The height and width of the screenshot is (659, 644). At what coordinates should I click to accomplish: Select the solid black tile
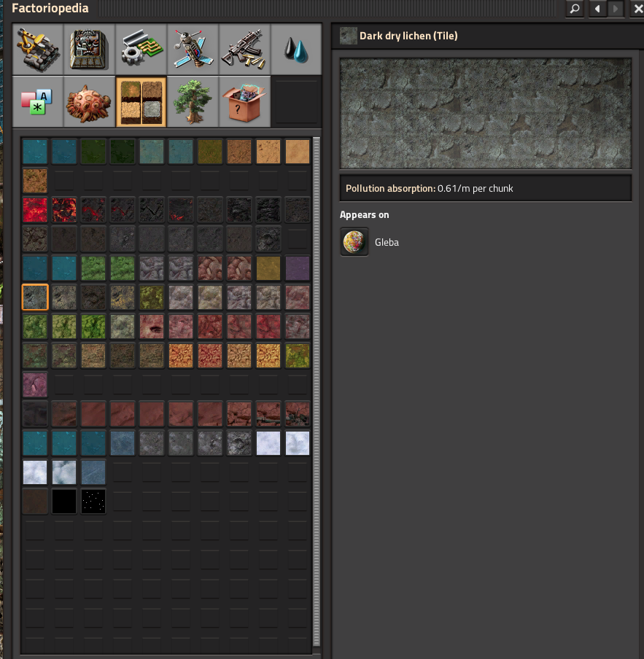click(64, 501)
